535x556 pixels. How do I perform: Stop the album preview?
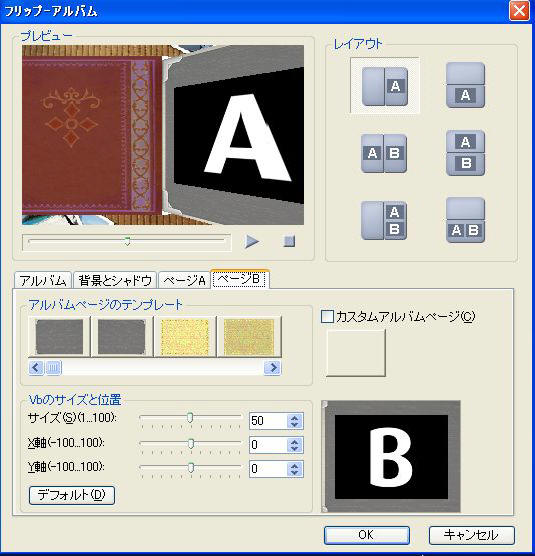point(289,241)
